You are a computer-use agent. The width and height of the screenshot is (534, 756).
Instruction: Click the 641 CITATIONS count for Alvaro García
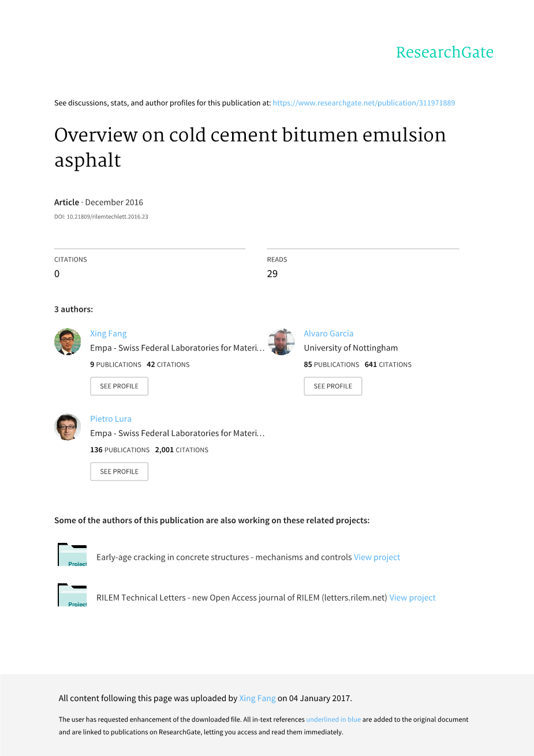pos(388,365)
